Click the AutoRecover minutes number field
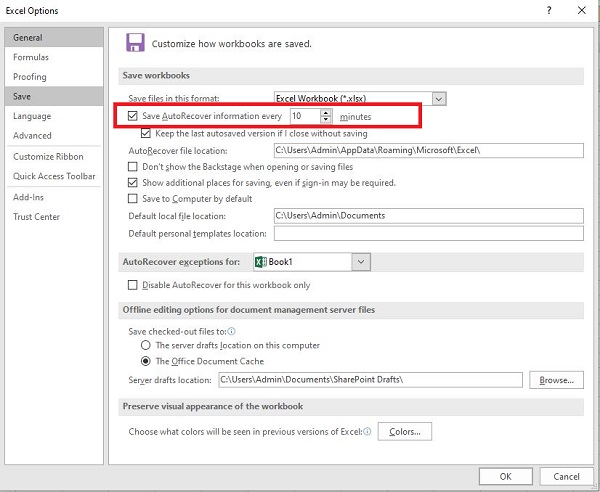This screenshot has width=600, height=492. pos(305,116)
